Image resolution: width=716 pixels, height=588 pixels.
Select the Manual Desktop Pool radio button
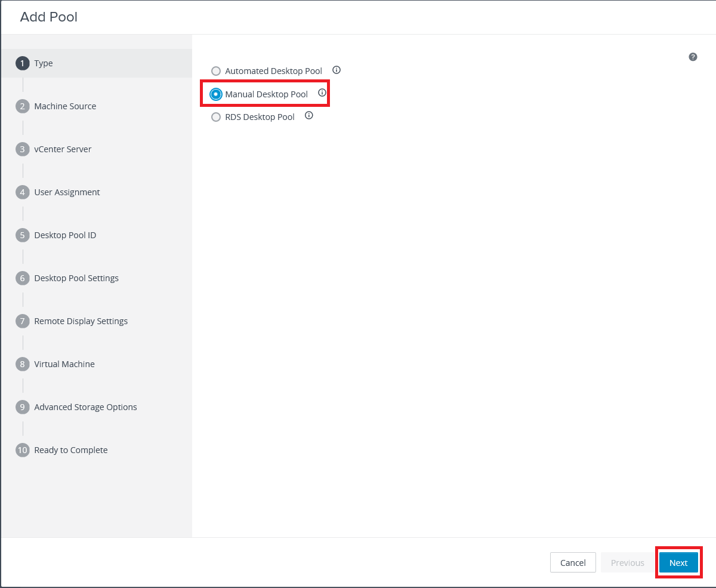point(216,94)
